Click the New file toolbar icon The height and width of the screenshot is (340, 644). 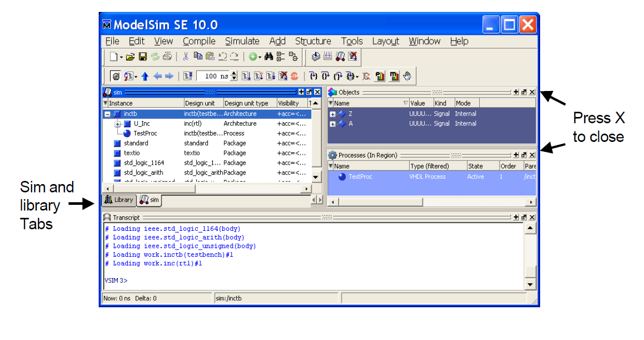(114, 57)
